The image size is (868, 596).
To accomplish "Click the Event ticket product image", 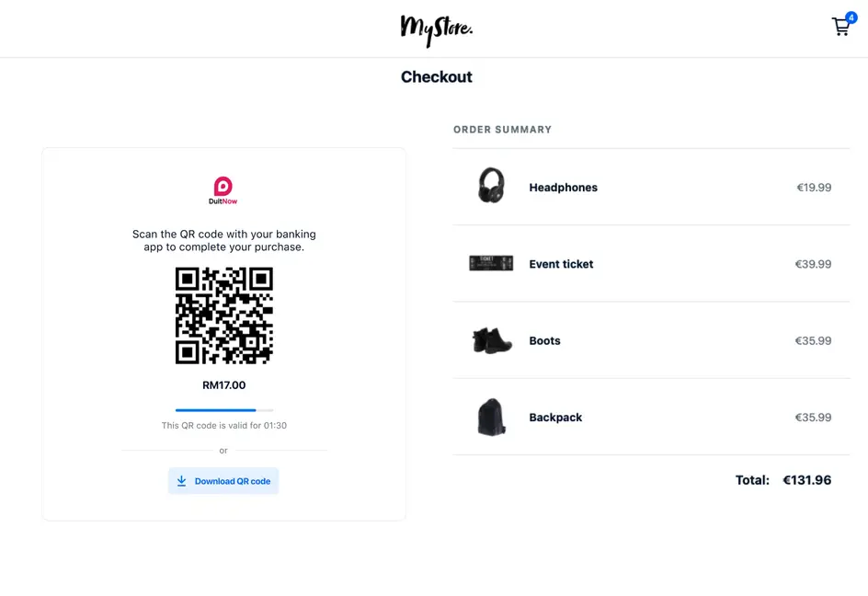I will [x=491, y=263].
